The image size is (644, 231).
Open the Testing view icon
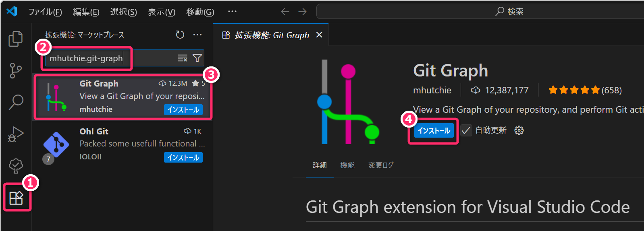pos(16,165)
